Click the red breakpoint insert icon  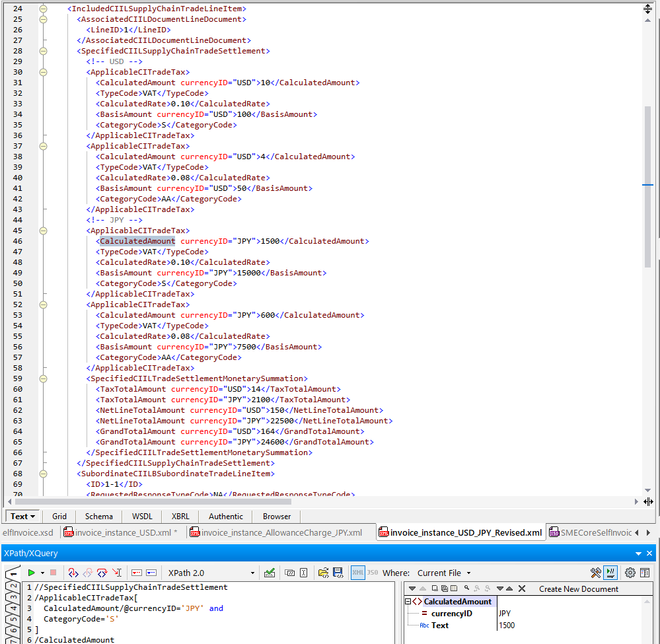tap(137, 573)
